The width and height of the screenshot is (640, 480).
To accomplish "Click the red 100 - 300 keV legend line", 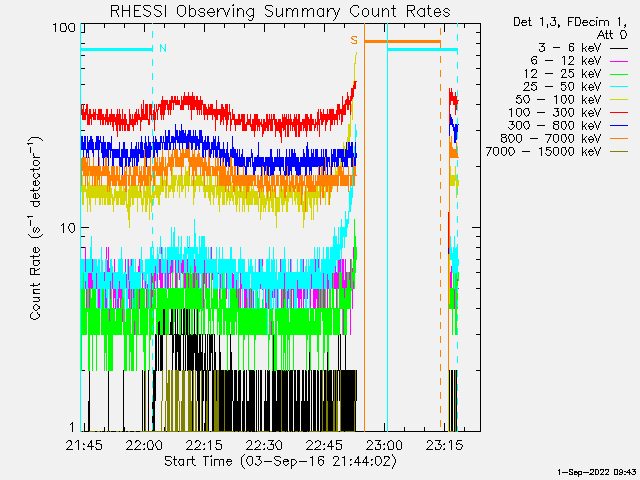I will [x=619, y=113].
